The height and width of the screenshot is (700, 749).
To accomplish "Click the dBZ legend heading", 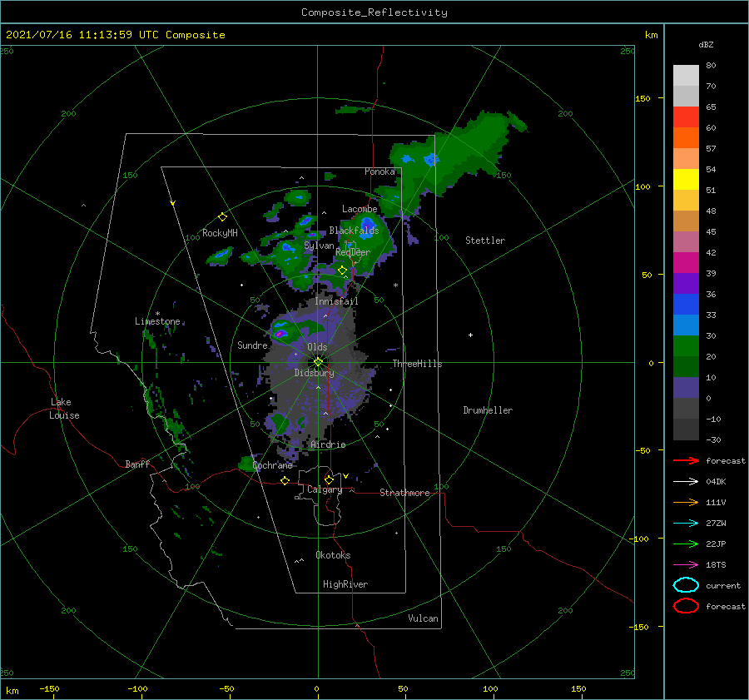I will (706, 44).
